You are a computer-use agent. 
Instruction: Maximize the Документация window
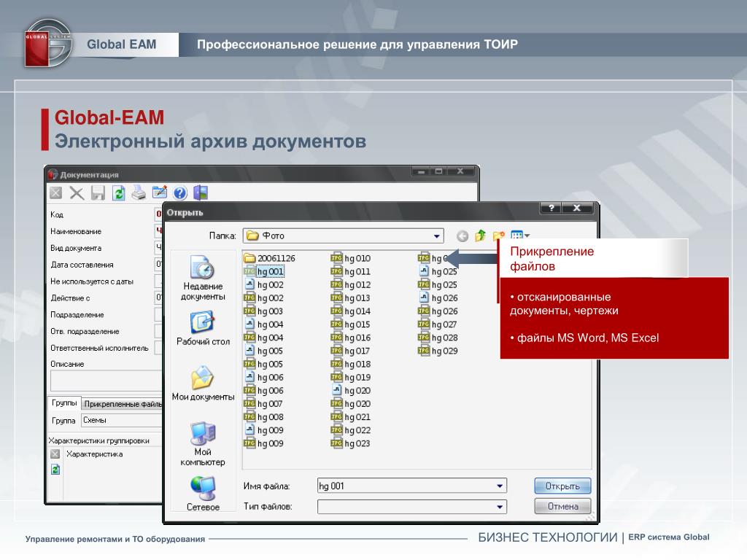coord(438,171)
